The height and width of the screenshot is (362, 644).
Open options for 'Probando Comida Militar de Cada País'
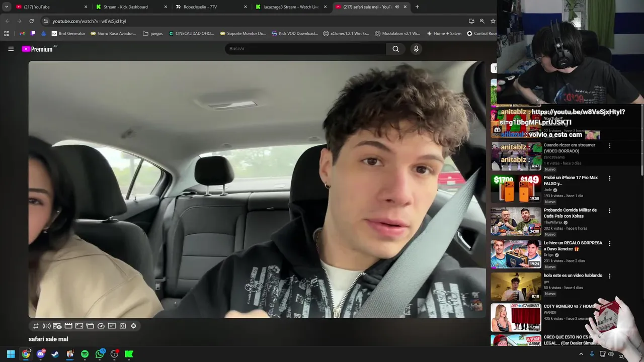pyautogui.click(x=609, y=211)
